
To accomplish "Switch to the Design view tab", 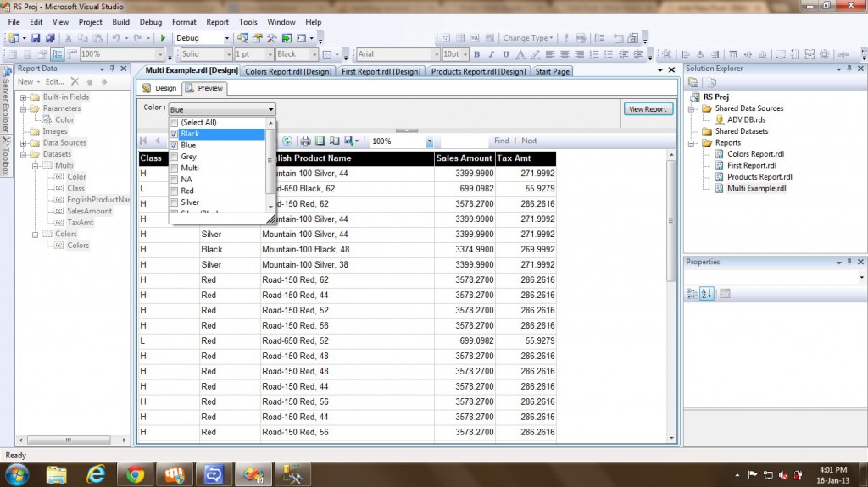I will (159, 88).
